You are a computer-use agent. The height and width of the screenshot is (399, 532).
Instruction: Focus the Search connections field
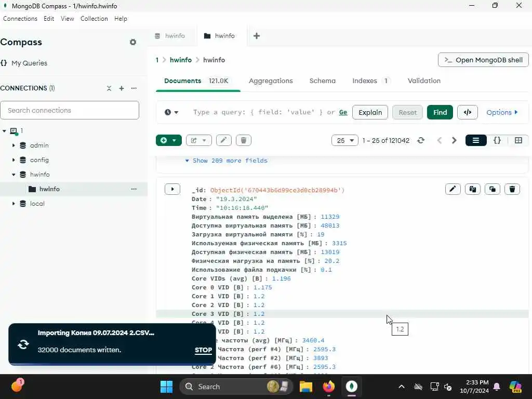point(70,110)
